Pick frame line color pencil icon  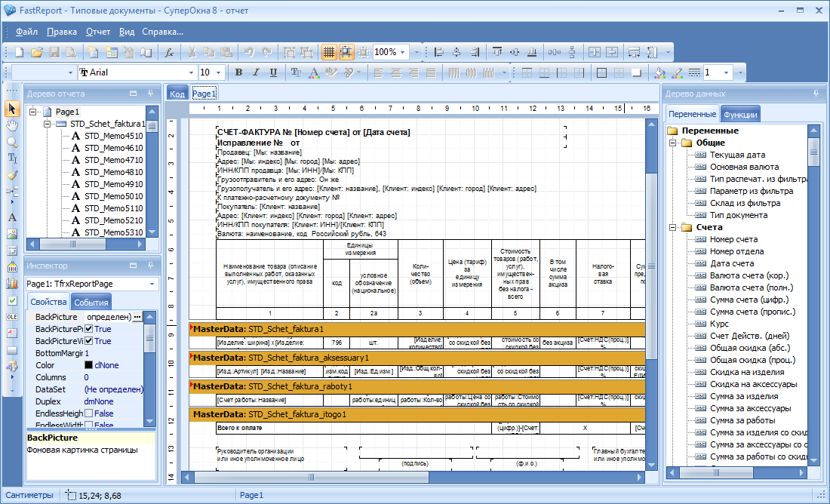[x=677, y=72]
